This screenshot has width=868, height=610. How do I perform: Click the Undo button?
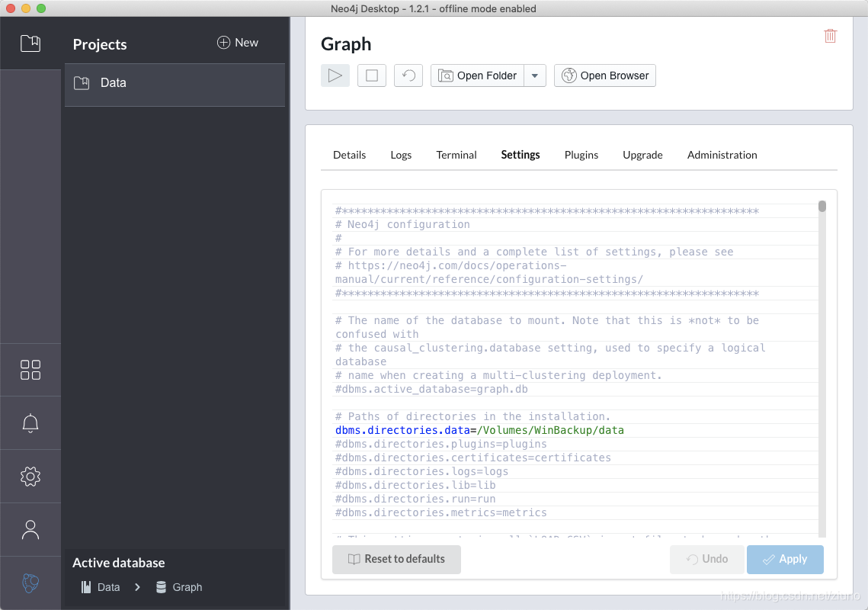pos(707,559)
